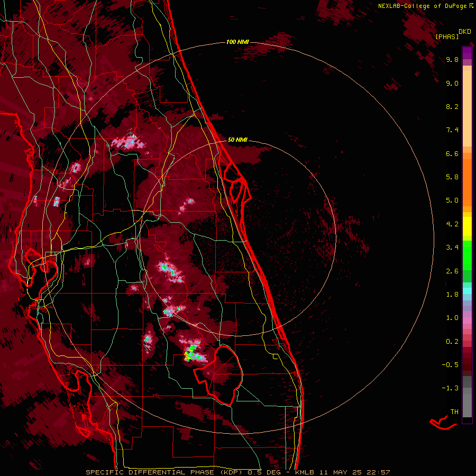This screenshot has width=476, height=476.
Task: Click the TH threshold label
Action: 454,412
